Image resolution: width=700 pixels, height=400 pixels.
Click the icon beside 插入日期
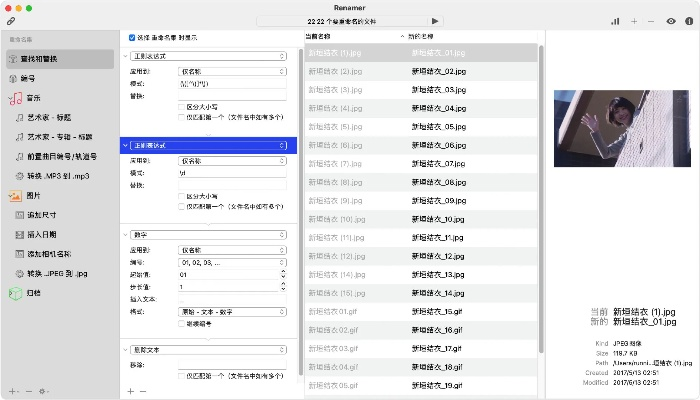click(x=19, y=234)
